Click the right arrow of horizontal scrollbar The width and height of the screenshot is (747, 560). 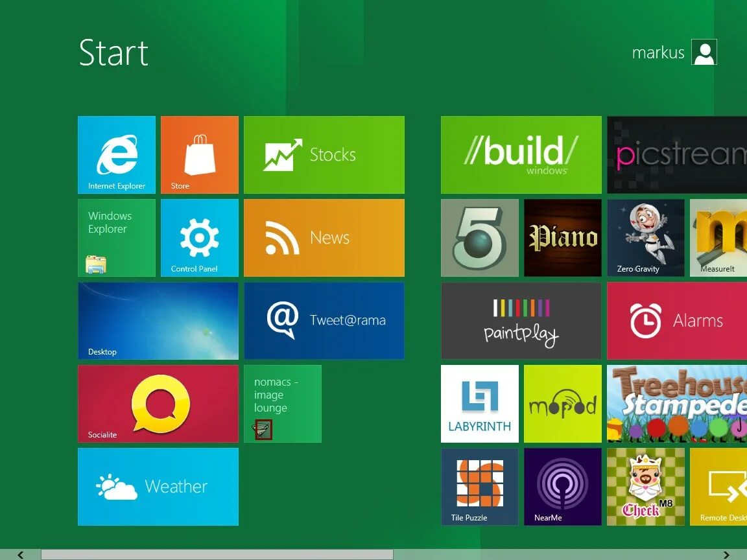coord(726,555)
